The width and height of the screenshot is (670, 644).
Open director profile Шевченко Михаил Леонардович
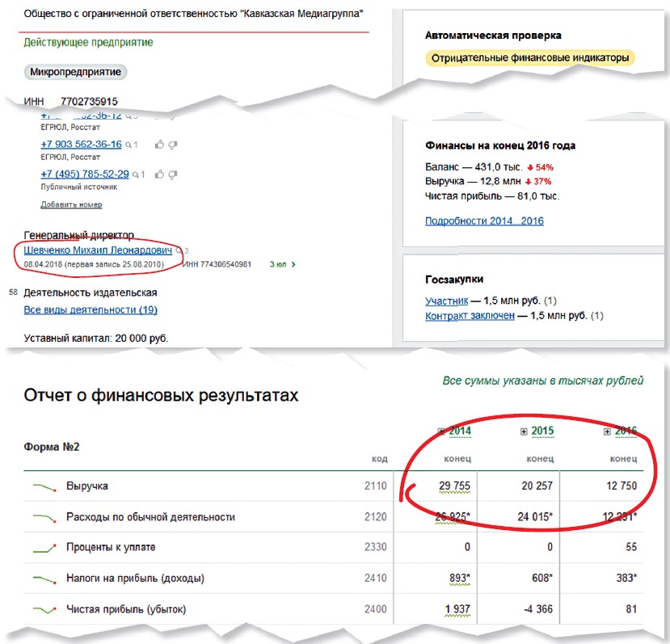click(x=98, y=250)
